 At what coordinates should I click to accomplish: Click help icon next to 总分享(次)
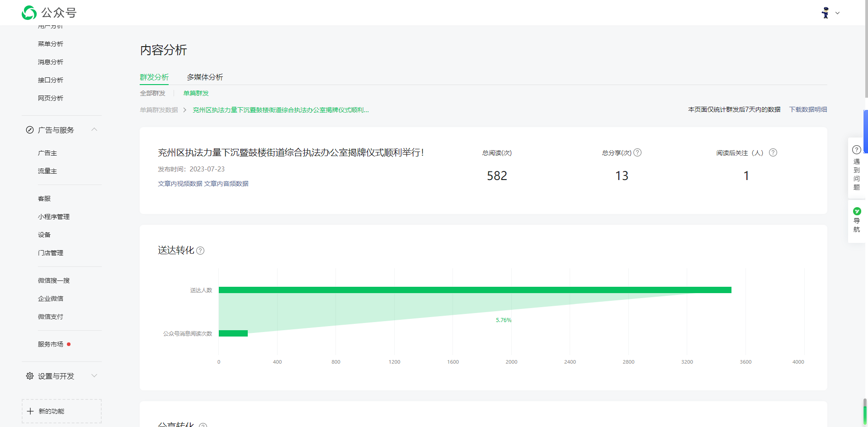tap(637, 152)
